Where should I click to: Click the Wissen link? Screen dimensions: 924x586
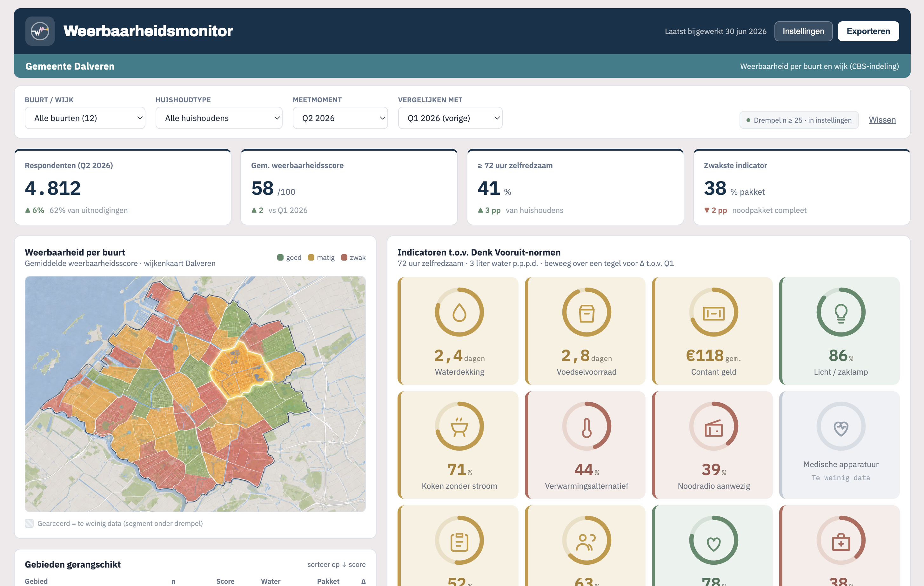tap(882, 120)
